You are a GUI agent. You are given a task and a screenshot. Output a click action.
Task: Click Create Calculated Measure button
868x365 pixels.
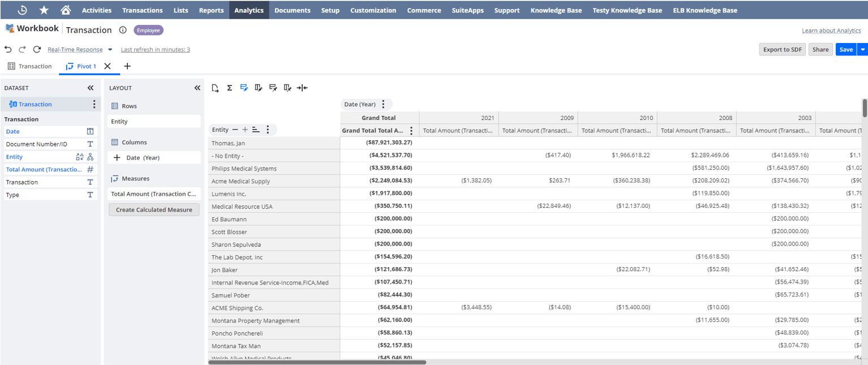click(154, 209)
